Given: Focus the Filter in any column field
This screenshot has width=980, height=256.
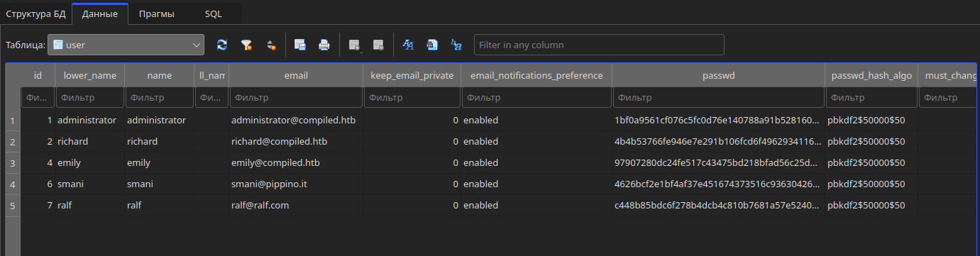Looking at the screenshot, I should [x=599, y=45].
